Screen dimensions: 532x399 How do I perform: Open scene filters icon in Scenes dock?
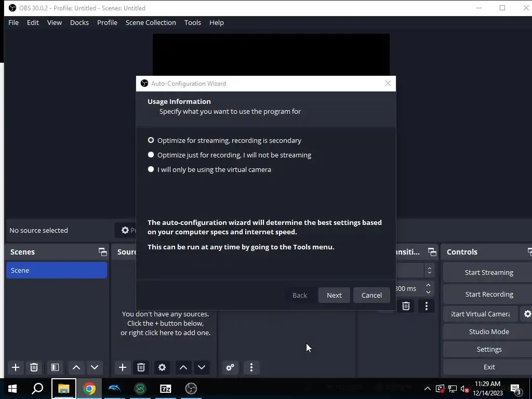pyautogui.click(x=55, y=367)
